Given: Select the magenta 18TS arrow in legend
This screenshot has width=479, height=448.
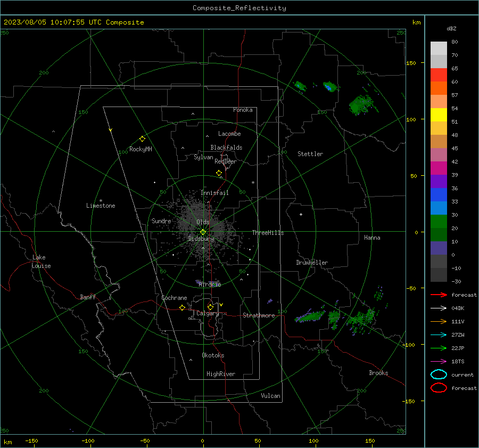Looking at the screenshot, I should 439,362.
